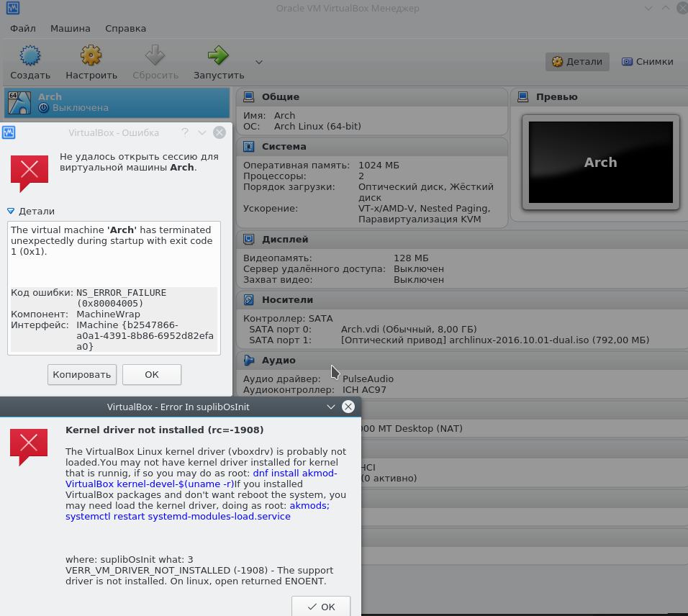Close the VirtualBox - Ошибка dialog
This screenshot has width=688, height=616.
pos(219,132)
